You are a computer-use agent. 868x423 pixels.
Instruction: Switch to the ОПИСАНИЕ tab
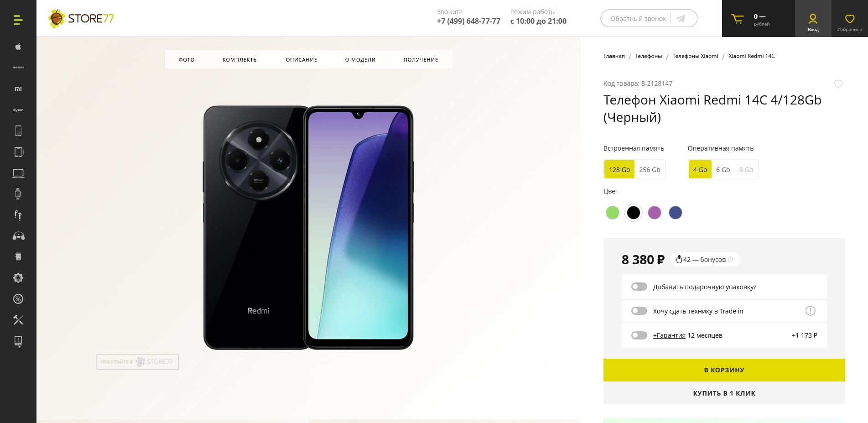(301, 60)
